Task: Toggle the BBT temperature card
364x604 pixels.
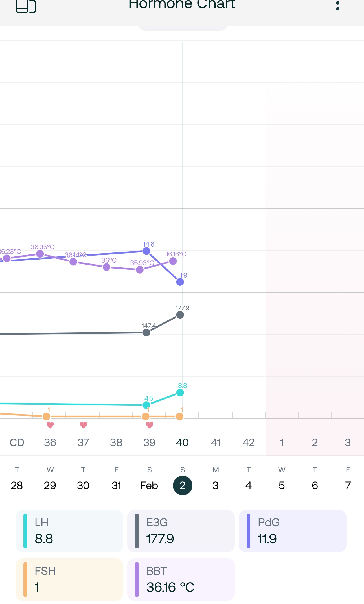Action: (x=181, y=579)
